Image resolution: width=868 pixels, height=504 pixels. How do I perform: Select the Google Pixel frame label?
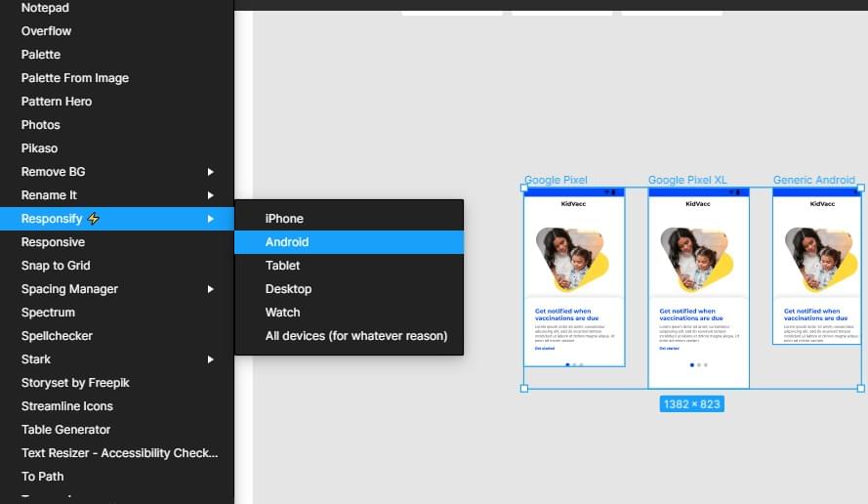click(556, 180)
